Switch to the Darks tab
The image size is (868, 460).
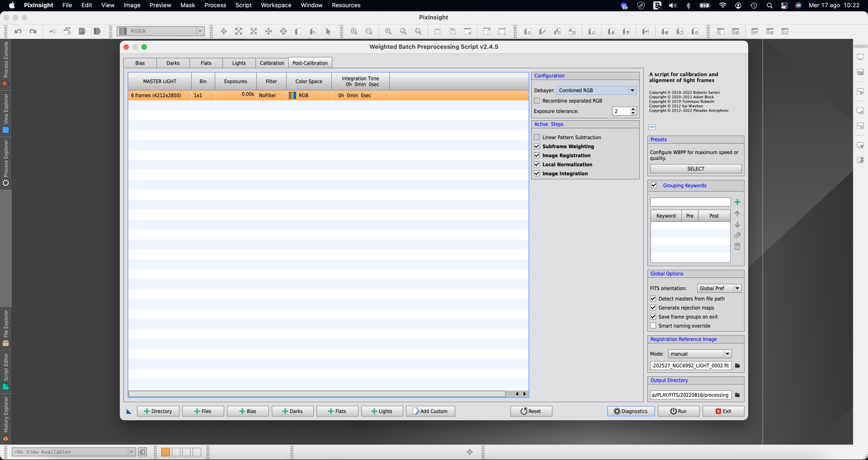[173, 63]
